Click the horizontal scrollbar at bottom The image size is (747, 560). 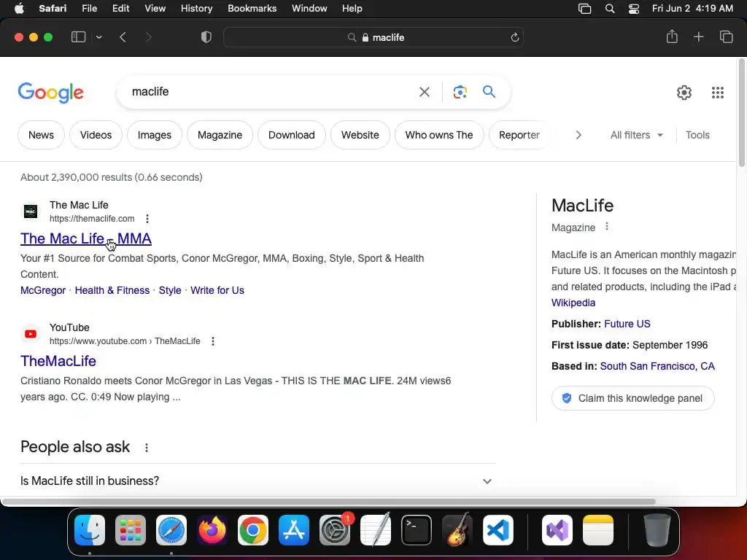[328, 502]
